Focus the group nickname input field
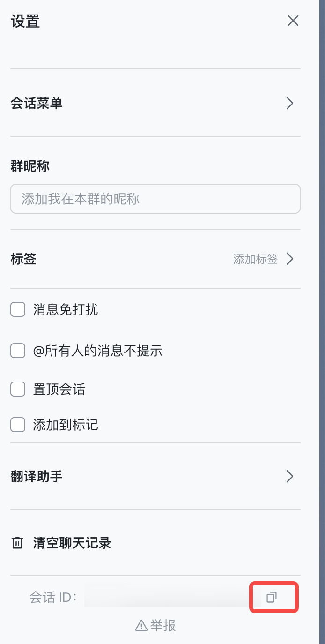The width and height of the screenshot is (325, 644). click(x=155, y=199)
